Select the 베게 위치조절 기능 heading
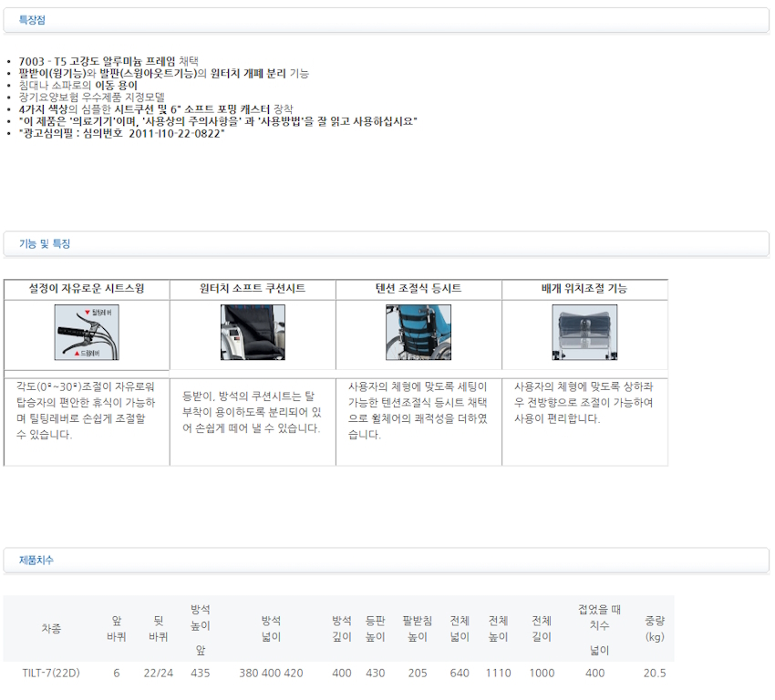 584,289
